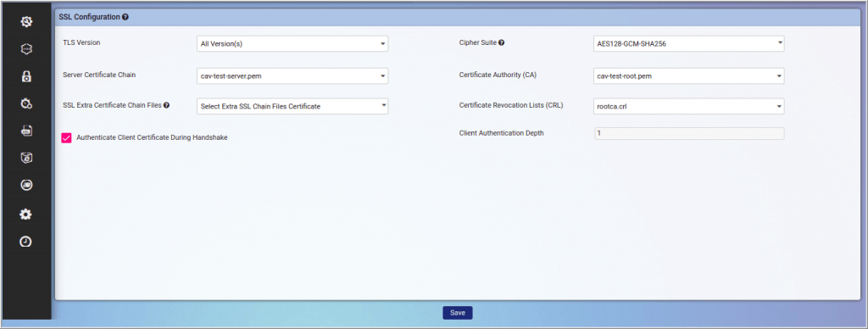Image resolution: width=868 pixels, height=329 pixels.
Task: Click help icon next to SSL Configuration
Action: 125,17
